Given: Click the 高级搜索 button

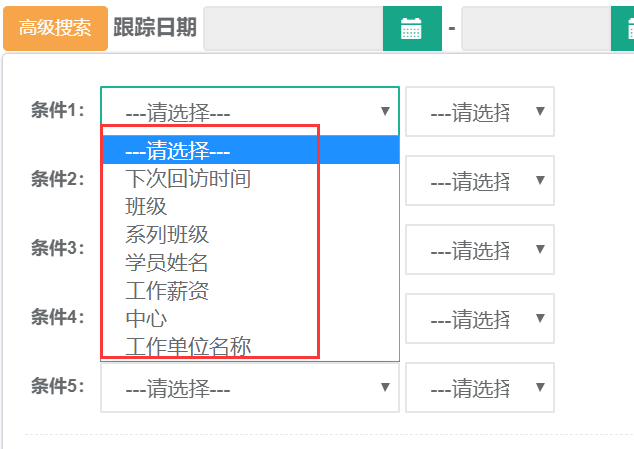Looking at the screenshot, I should 55,28.
